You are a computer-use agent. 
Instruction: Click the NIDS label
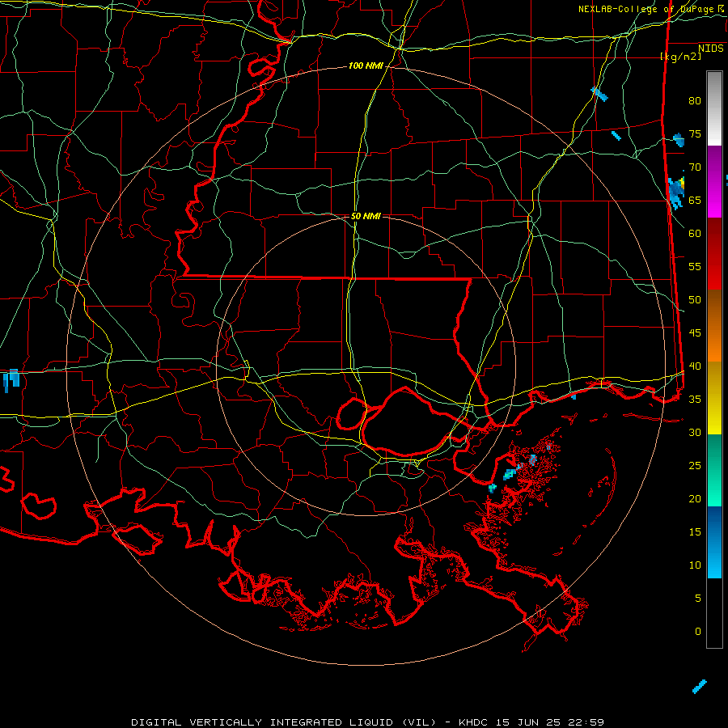711,49
